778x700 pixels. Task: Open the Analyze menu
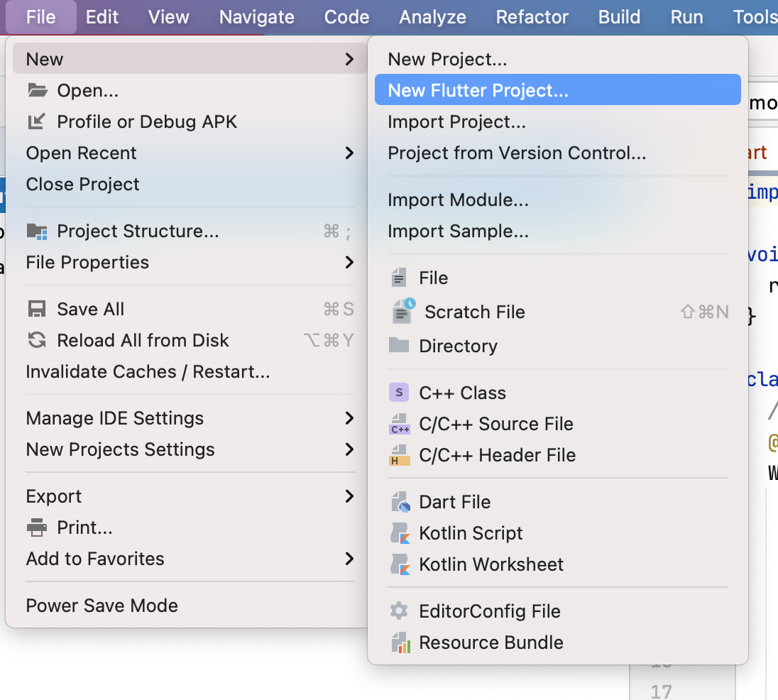433,17
